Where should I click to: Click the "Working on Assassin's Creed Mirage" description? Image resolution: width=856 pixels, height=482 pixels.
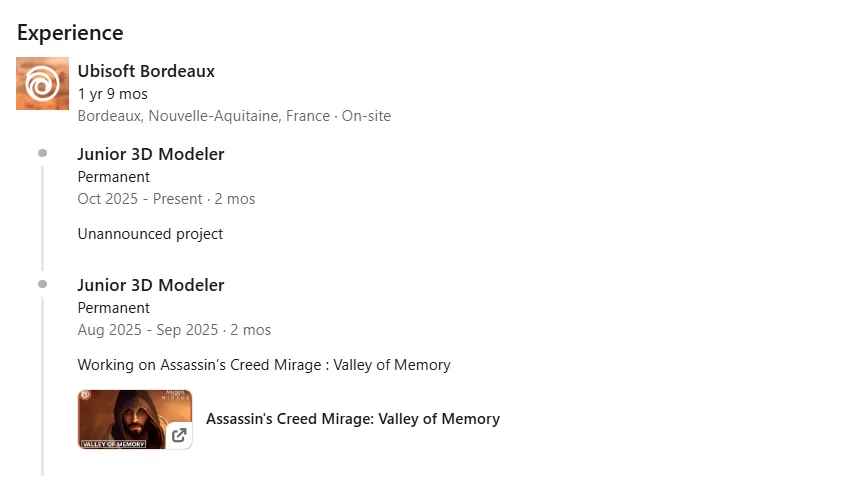pos(264,365)
